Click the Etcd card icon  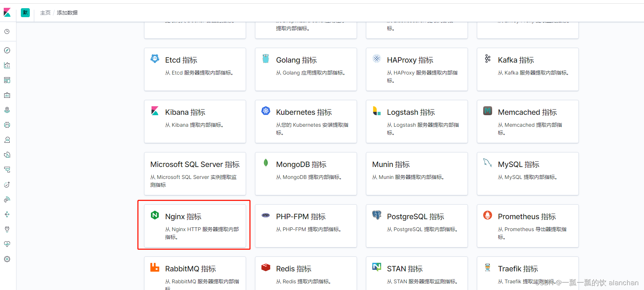155,59
